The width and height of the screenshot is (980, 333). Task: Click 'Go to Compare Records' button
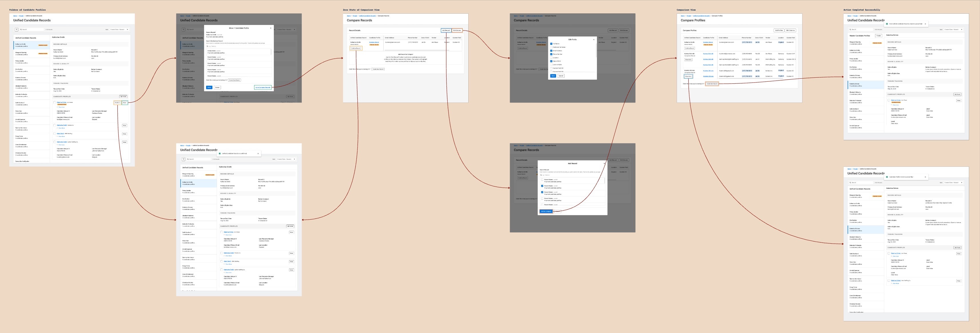[262, 87]
